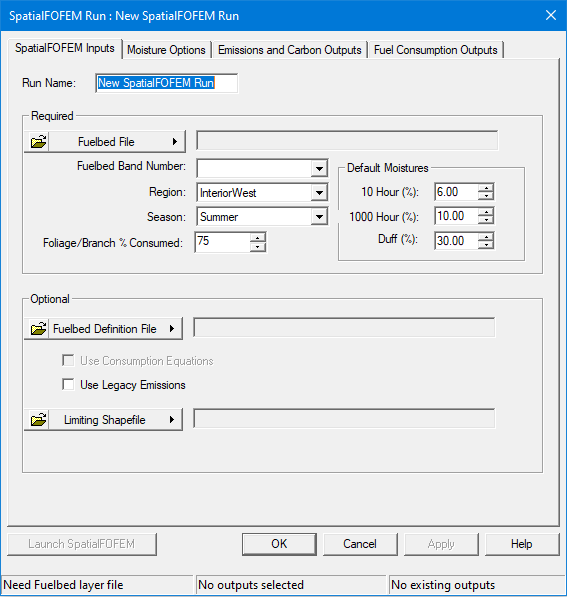Screen dimensions: 567x597
Task: Click the Help button
Action: click(522, 544)
